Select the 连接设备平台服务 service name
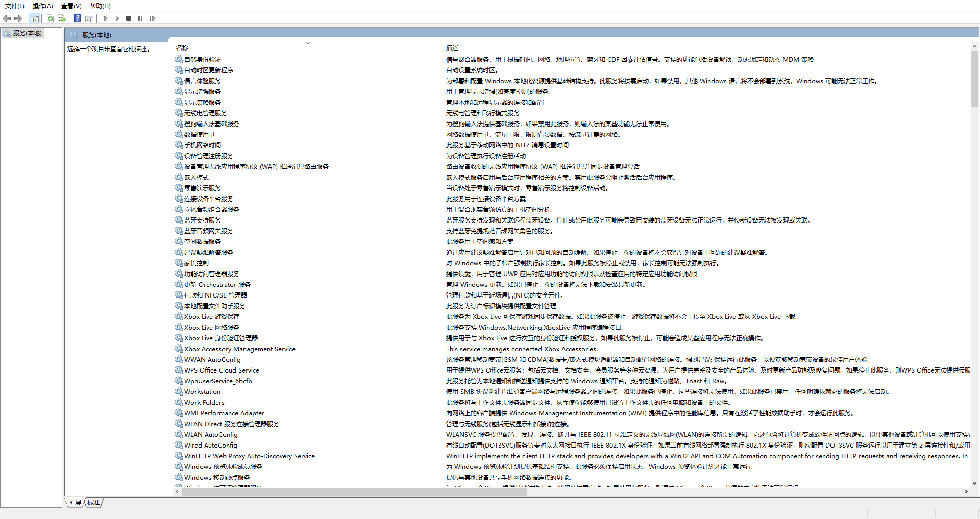Screen dimensions: 980x519 [x=209, y=199]
